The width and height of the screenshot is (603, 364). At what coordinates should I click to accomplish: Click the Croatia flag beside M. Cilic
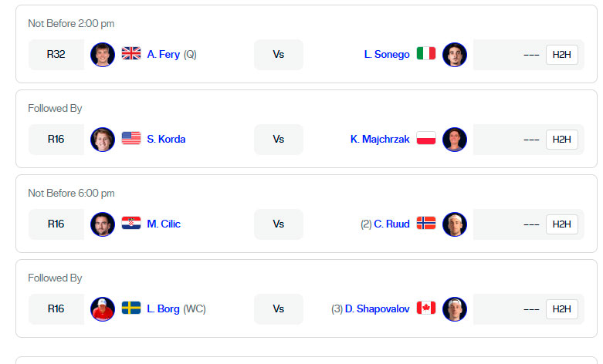[x=131, y=224]
